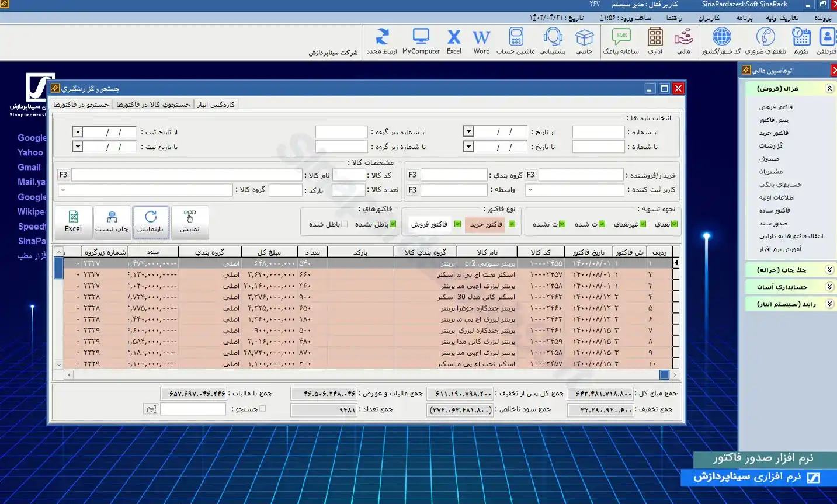Image resolution: width=837 pixels, height=504 pixels.
Task: Click the horizontal scrollbar left arrow of results grid
Action: click(x=70, y=375)
